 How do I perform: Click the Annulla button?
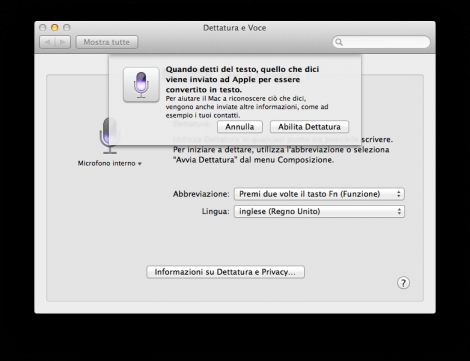click(240, 127)
